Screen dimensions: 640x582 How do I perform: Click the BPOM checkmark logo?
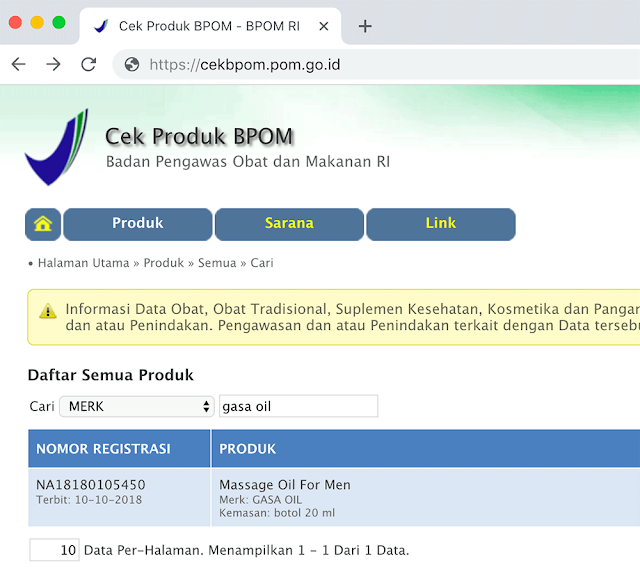click(x=57, y=147)
